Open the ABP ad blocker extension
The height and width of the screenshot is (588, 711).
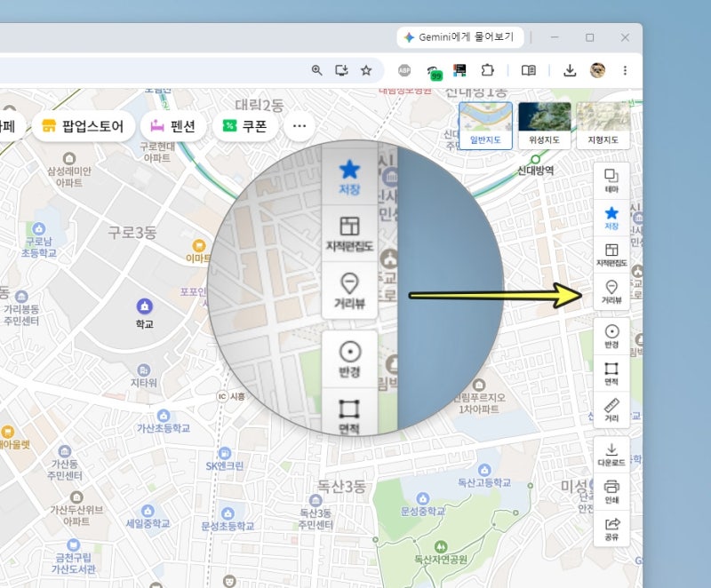pyautogui.click(x=404, y=70)
